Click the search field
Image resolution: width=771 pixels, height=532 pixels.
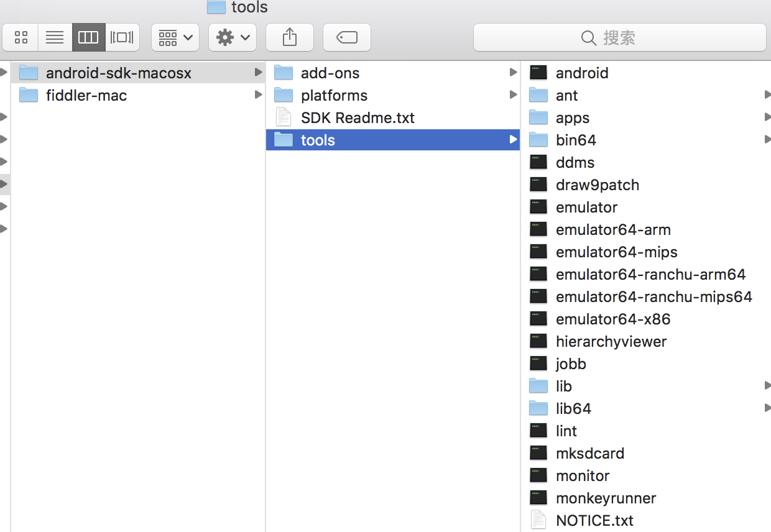tap(620, 37)
